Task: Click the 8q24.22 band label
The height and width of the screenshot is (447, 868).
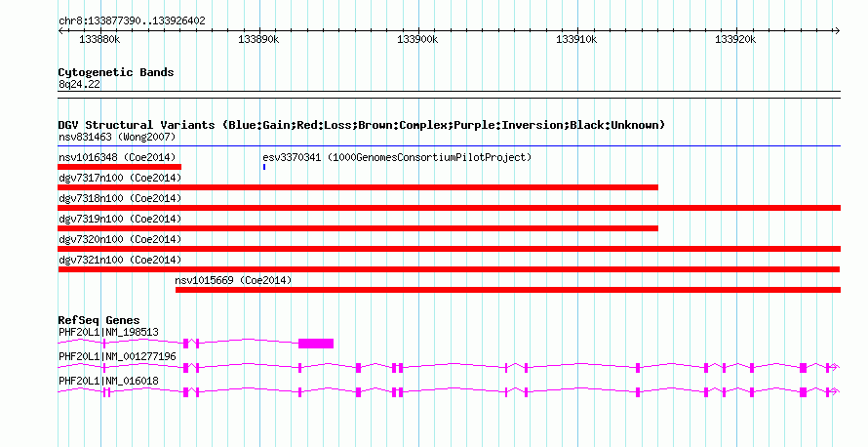Action: click(x=79, y=84)
